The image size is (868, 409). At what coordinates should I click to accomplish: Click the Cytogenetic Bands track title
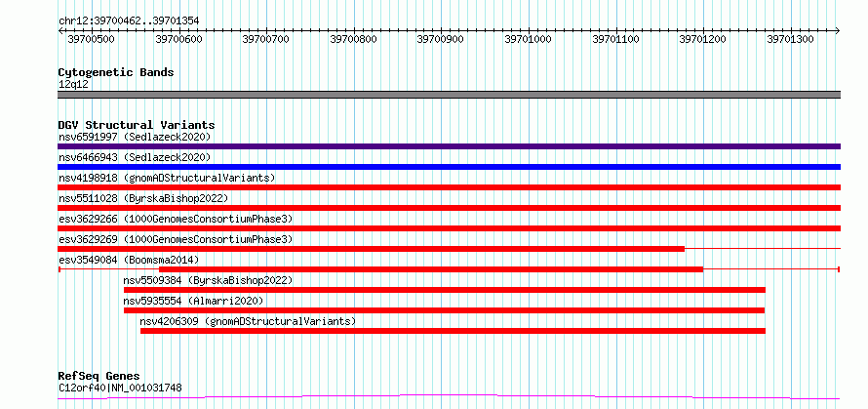pos(116,72)
